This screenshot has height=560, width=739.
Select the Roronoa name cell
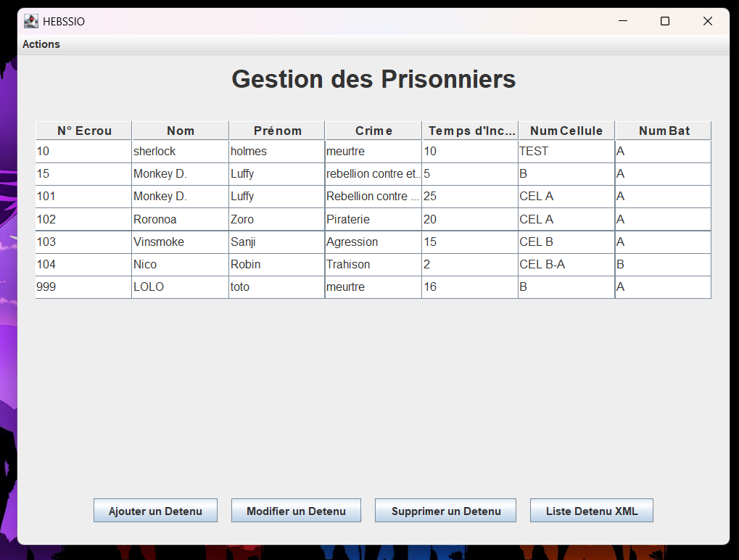(180, 219)
